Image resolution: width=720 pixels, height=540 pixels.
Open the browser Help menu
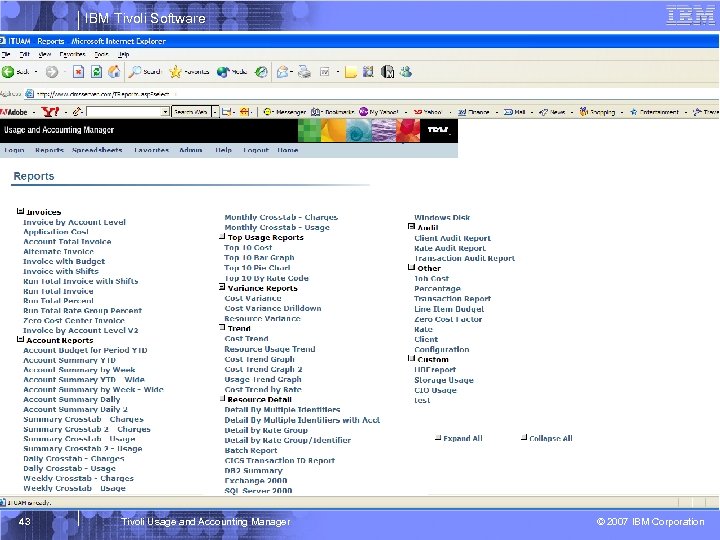pos(124,54)
